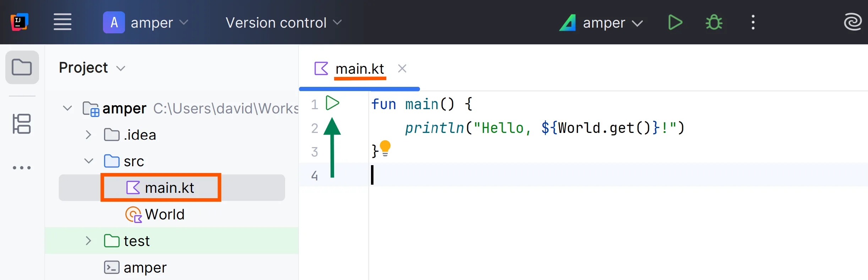Collapse the src folder
This screenshot has height=280, width=868.
point(88,161)
